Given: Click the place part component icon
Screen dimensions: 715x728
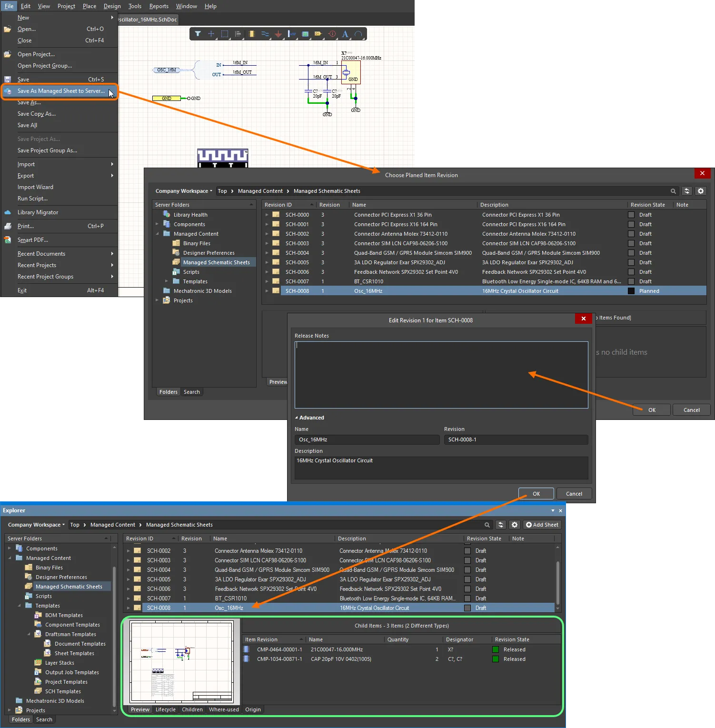Looking at the screenshot, I should pyautogui.click(x=251, y=34).
